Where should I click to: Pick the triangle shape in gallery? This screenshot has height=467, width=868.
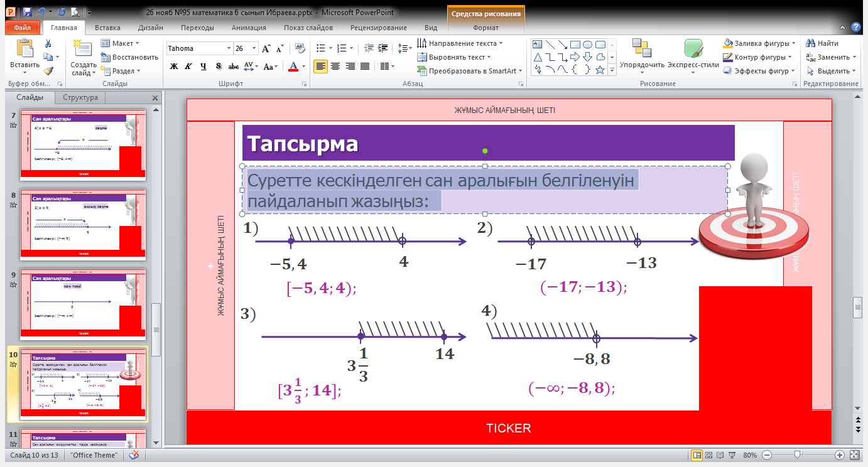537,57
